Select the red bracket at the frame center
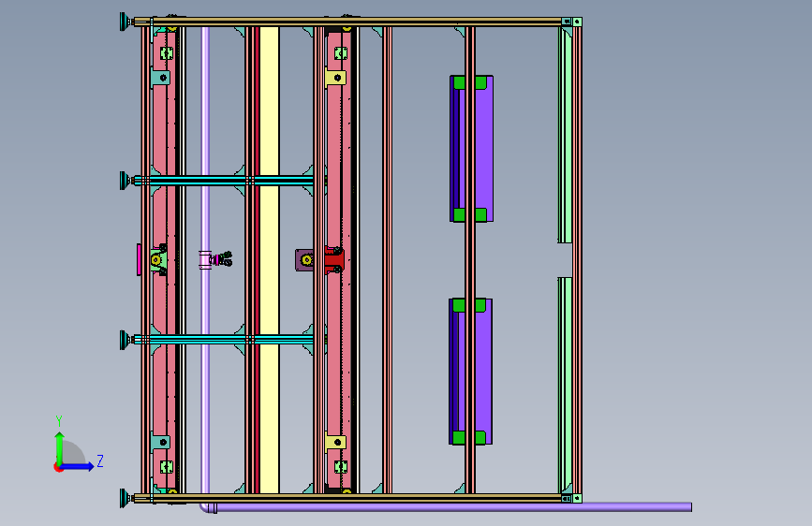This screenshot has width=812, height=526. click(334, 260)
